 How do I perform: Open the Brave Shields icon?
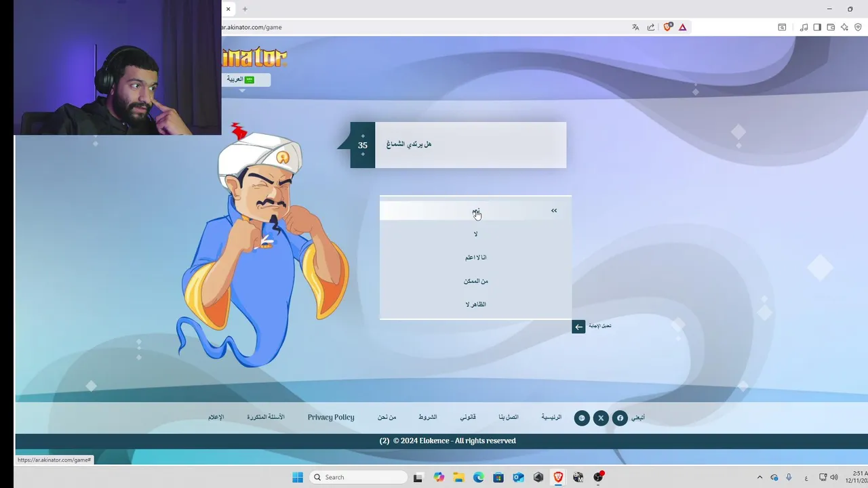coord(668,27)
